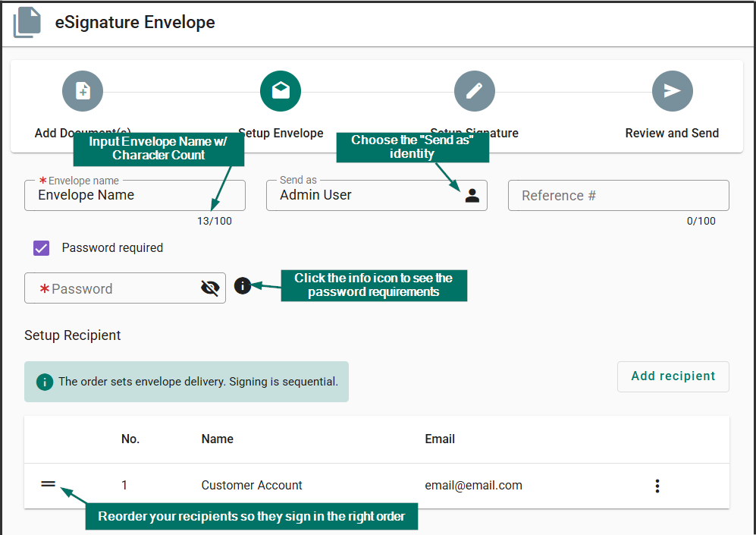
Task: Uncheck the Password required checkbox
Action: click(40, 248)
